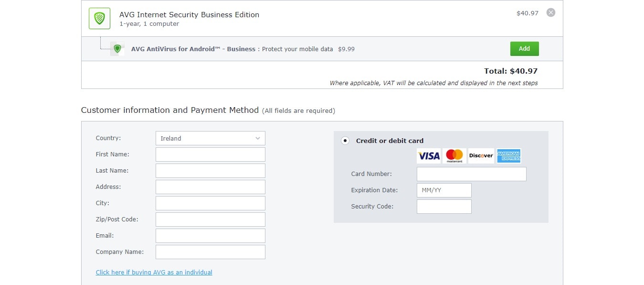
Task: Click into the Address field
Action: point(210,187)
